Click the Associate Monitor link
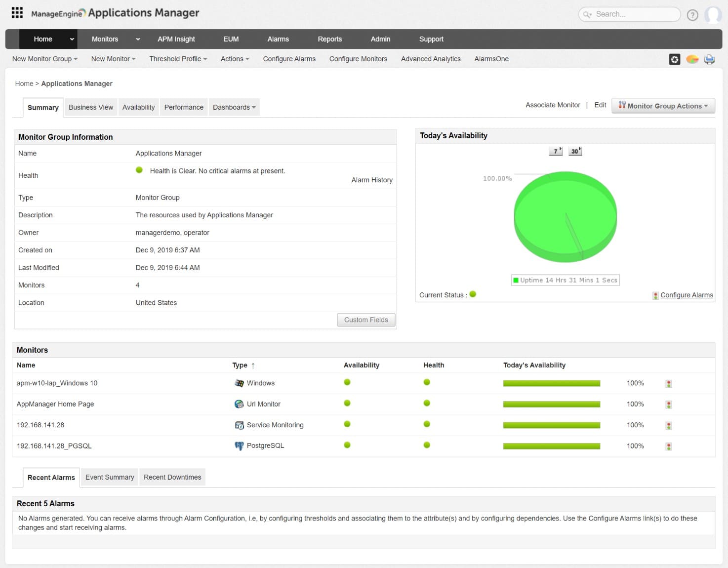Image resolution: width=728 pixels, height=568 pixels. (x=553, y=105)
